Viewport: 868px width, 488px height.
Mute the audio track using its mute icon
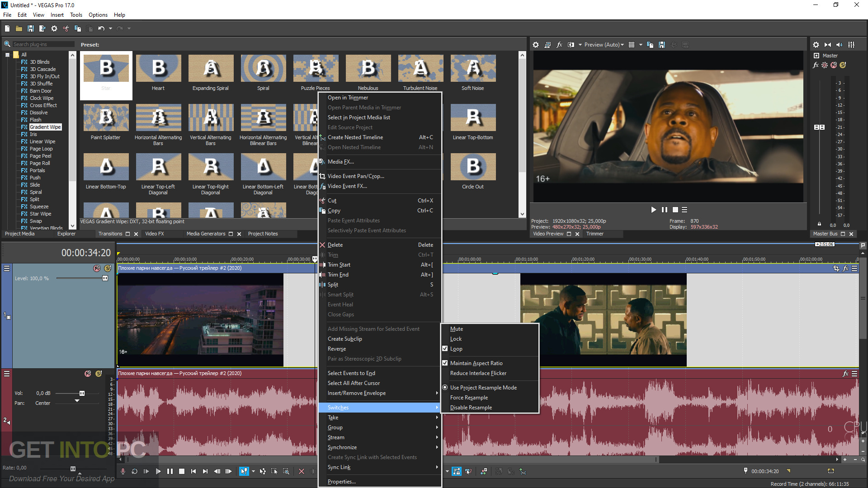(88, 374)
